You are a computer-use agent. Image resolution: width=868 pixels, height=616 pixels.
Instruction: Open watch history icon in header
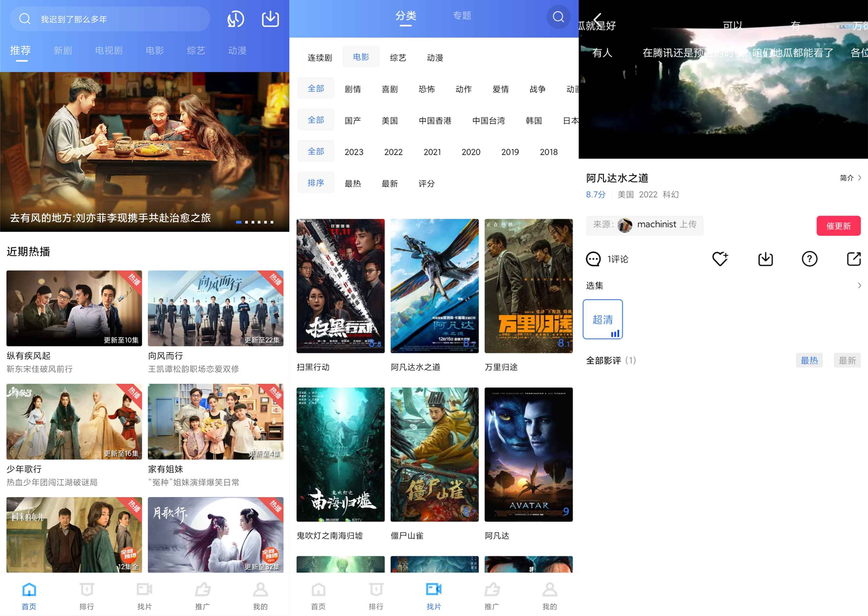click(x=235, y=19)
